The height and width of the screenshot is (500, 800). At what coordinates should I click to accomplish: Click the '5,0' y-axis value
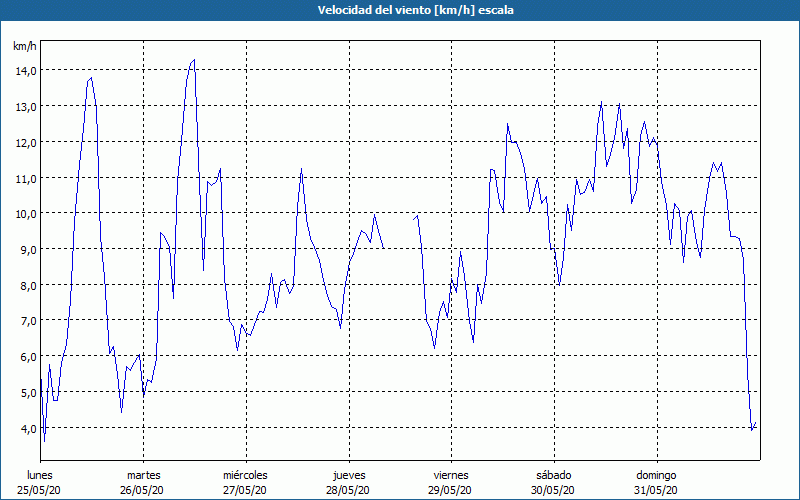(x=28, y=392)
